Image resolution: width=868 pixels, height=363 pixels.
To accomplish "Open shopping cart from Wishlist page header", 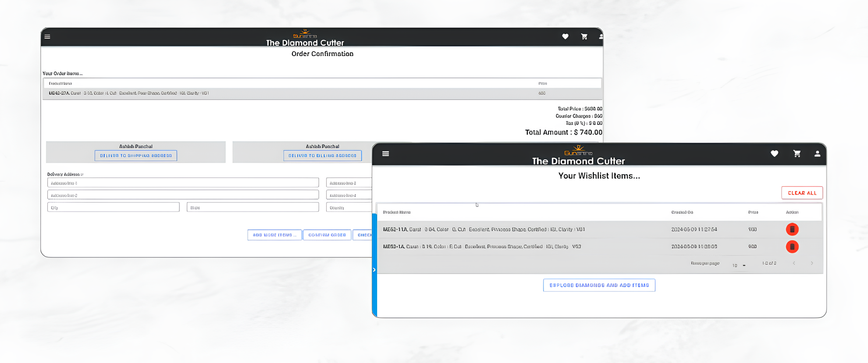I will coord(797,154).
